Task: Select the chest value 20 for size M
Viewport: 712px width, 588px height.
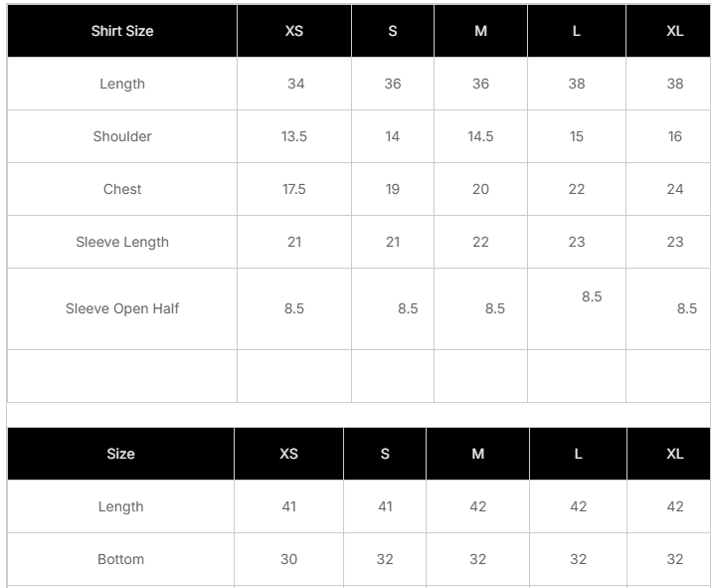Action: [480, 189]
